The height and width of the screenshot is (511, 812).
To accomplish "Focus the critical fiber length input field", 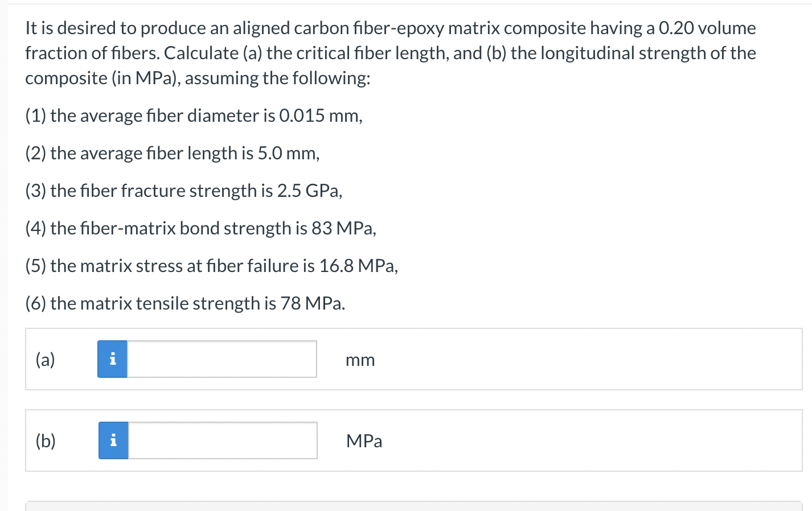I will (x=222, y=358).
